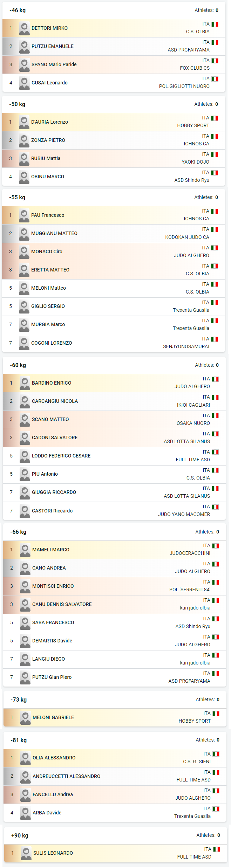Click BARDINO ENRICO's avatar icon
Screen dimensions: 231x868
pos(25,383)
